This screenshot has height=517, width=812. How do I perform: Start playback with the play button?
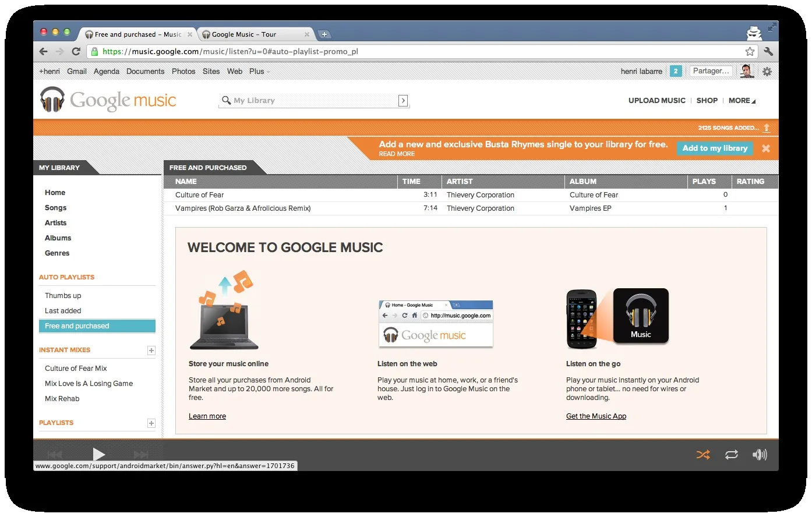pos(99,454)
